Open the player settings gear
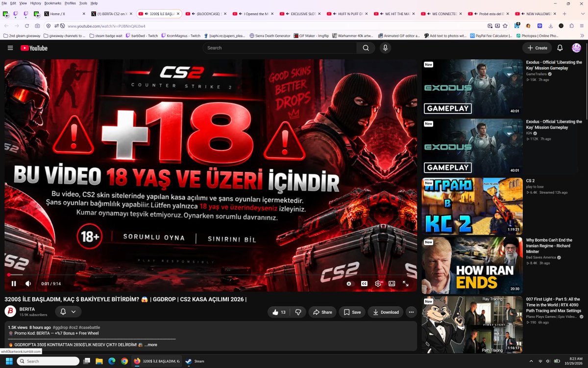 coord(378,284)
